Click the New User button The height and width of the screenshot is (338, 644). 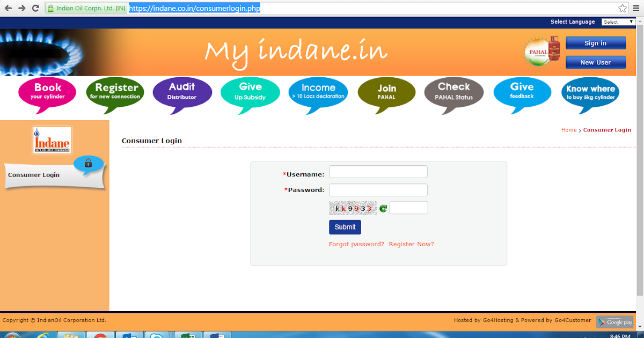(596, 62)
